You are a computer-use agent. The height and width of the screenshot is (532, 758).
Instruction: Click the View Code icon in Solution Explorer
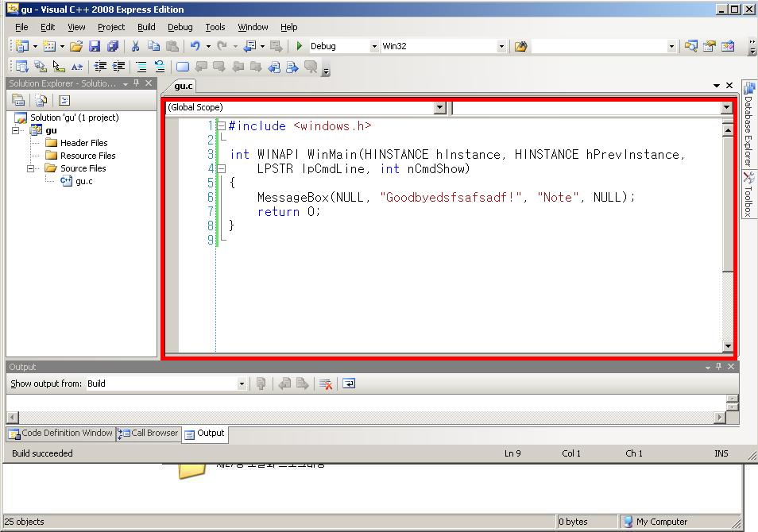click(x=64, y=100)
